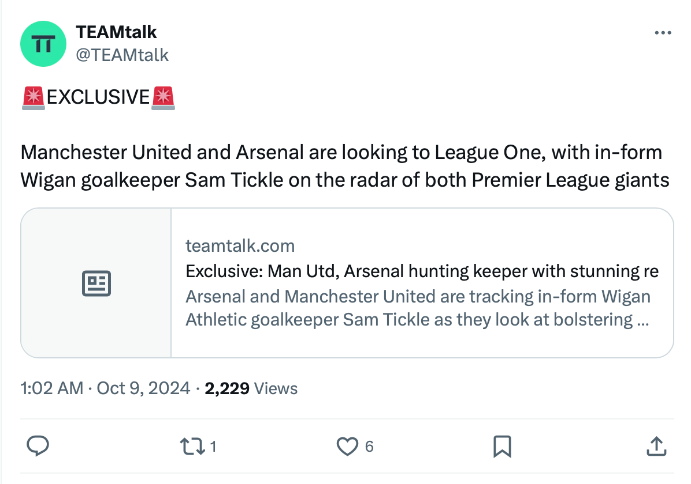Open the reply icon on the tweet
The image size is (691, 484).
click(x=38, y=446)
